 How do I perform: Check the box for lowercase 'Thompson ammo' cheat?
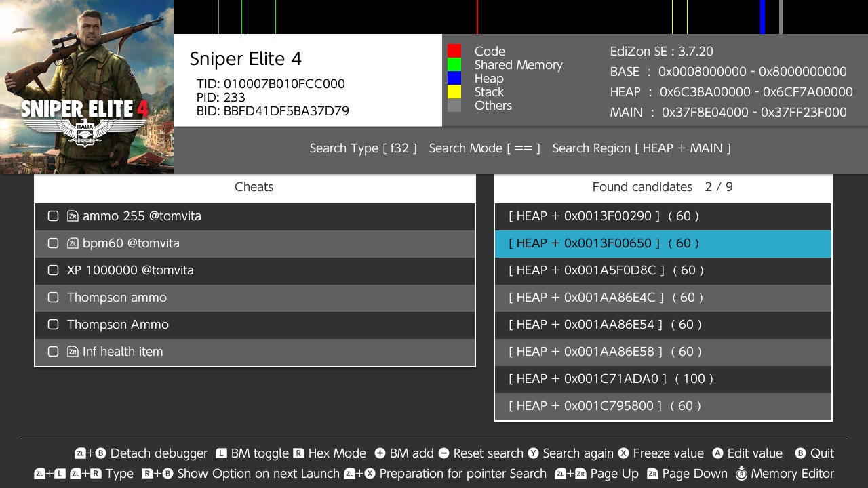point(53,298)
